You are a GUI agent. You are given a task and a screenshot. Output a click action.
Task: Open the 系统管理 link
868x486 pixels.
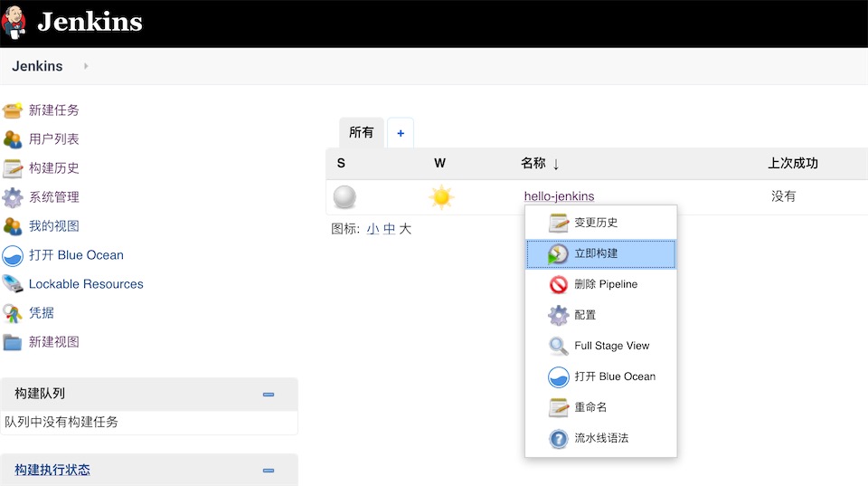click(x=53, y=196)
